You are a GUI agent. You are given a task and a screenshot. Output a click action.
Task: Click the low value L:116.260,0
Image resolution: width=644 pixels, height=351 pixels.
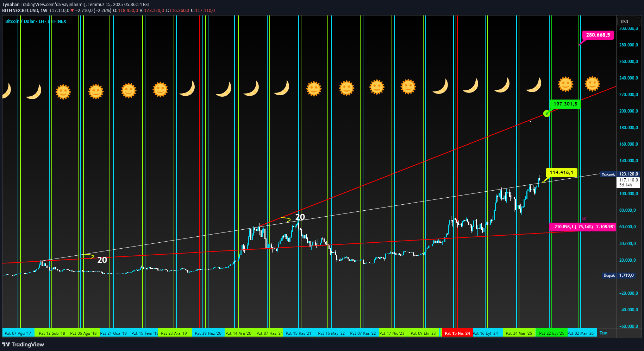coord(177,11)
